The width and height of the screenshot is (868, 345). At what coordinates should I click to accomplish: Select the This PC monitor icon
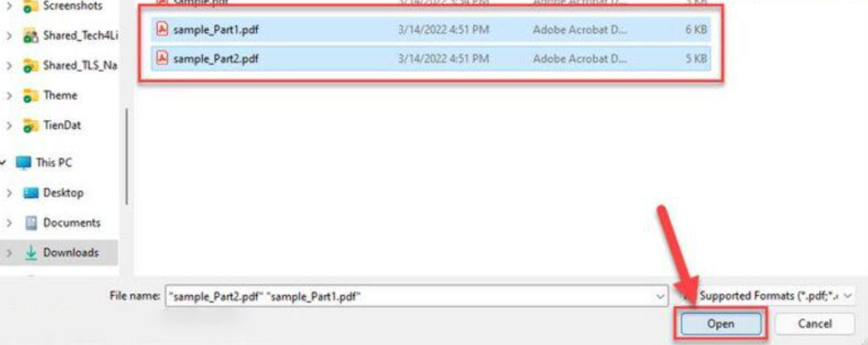24,163
